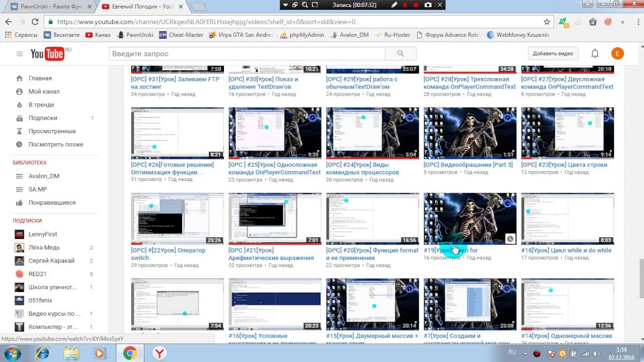Open the volume speaker tray icon

[597, 353]
